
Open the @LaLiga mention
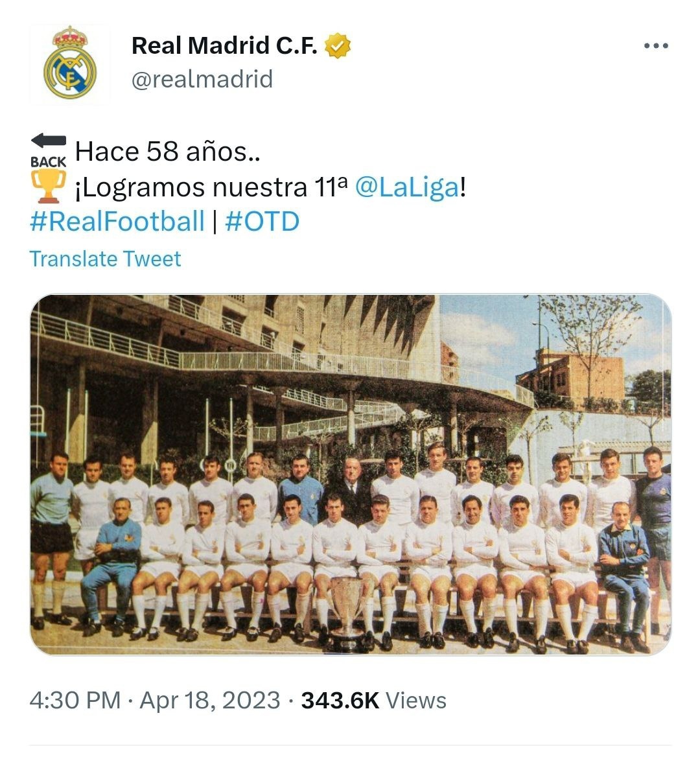pos(407,187)
